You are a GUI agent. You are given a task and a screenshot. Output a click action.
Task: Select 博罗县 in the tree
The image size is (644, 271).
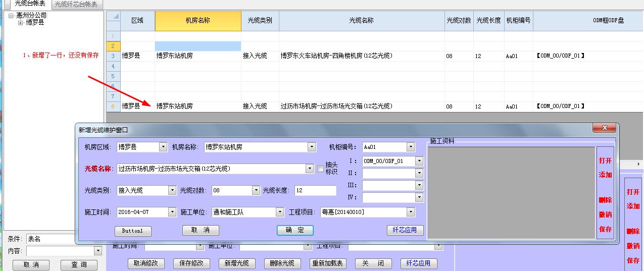click(x=35, y=23)
